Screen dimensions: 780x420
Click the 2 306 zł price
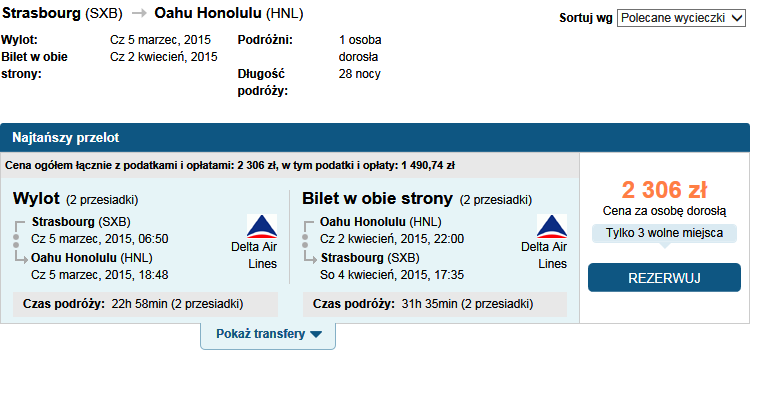click(x=664, y=190)
